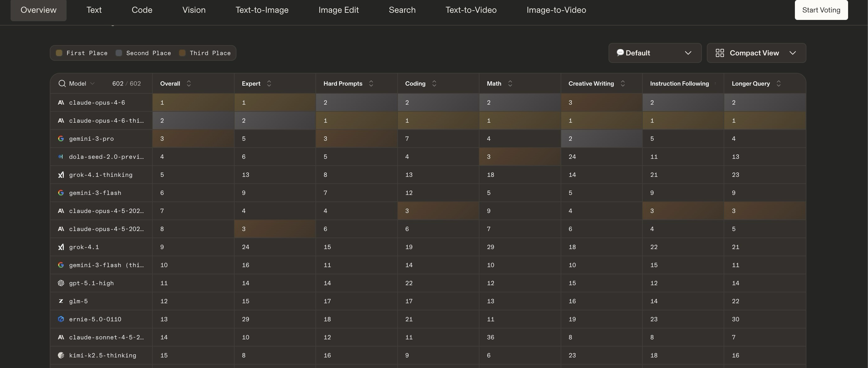This screenshot has height=368, width=868.
Task: Open the Model column chevron dropdown
Action: pos(92,83)
